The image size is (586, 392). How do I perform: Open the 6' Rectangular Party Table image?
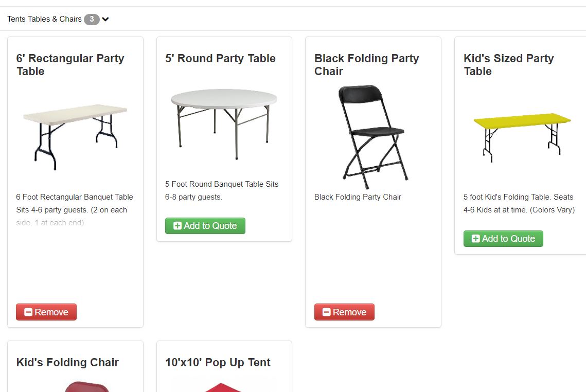(x=75, y=135)
